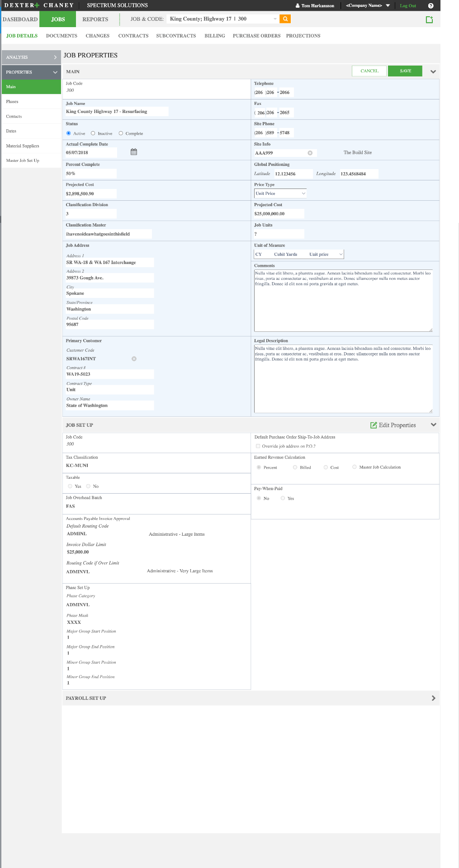Image resolution: width=459 pixels, height=868 pixels.
Task: Click the Dexter + Chaney logo
Action: click(x=39, y=5)
